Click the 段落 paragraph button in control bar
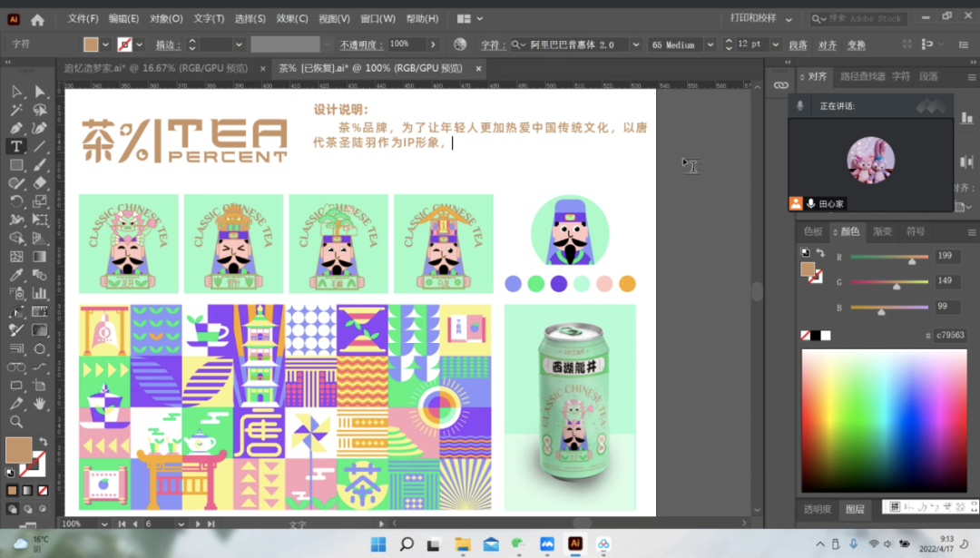This screenshot has width=980, height=558. coord(798,44)
